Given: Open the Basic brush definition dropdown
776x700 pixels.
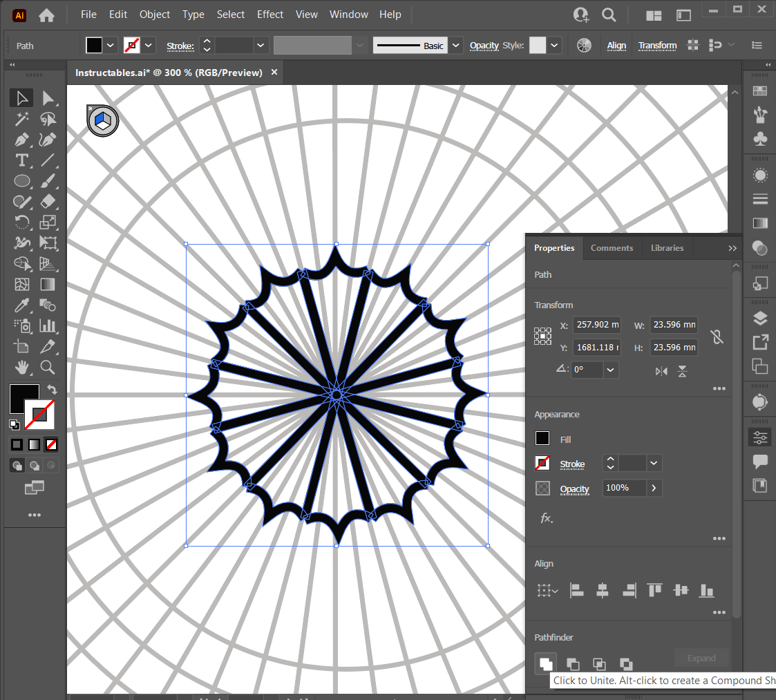Looking at the screenshot, I should tap(456, 46).
